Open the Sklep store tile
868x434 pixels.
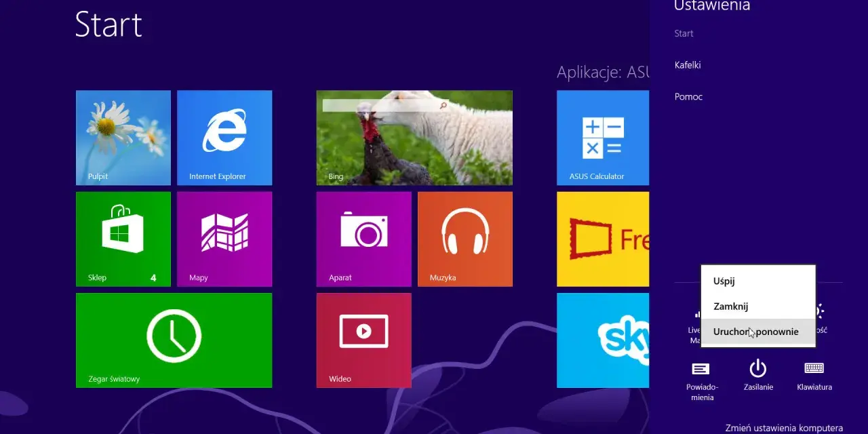point(123,239)
